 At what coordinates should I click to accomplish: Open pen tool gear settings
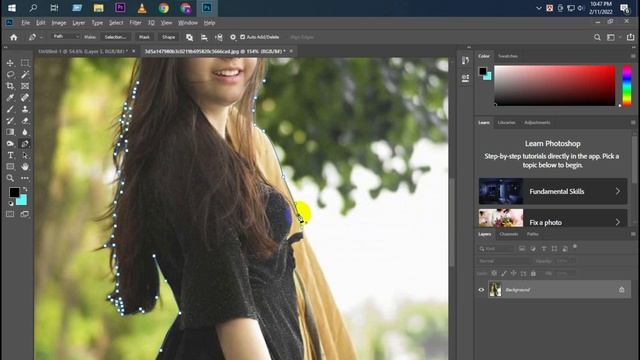[x=233, y=37]
